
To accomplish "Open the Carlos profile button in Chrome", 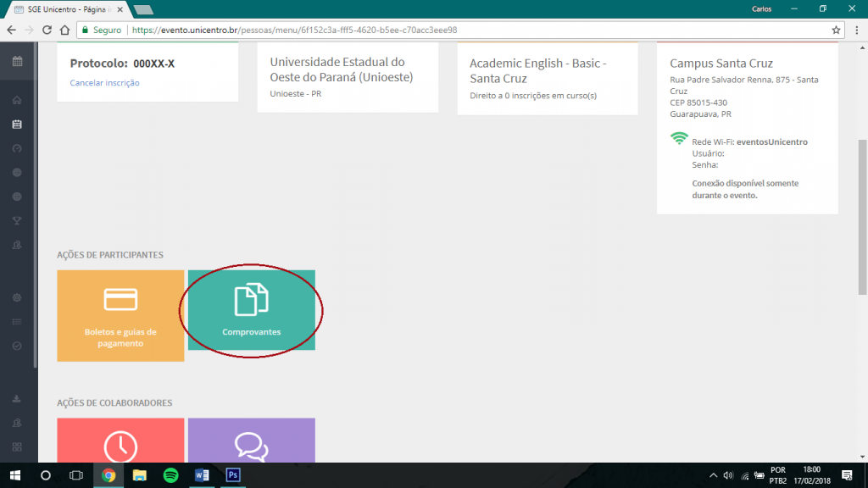I will (x=763, y=8).
